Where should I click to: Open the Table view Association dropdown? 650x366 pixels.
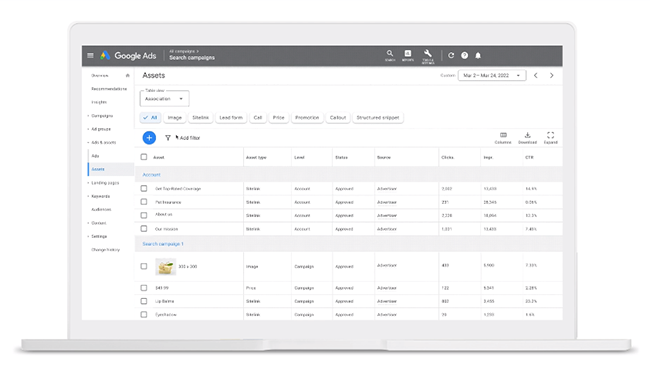pyautogui.click(x=165, y=99)
